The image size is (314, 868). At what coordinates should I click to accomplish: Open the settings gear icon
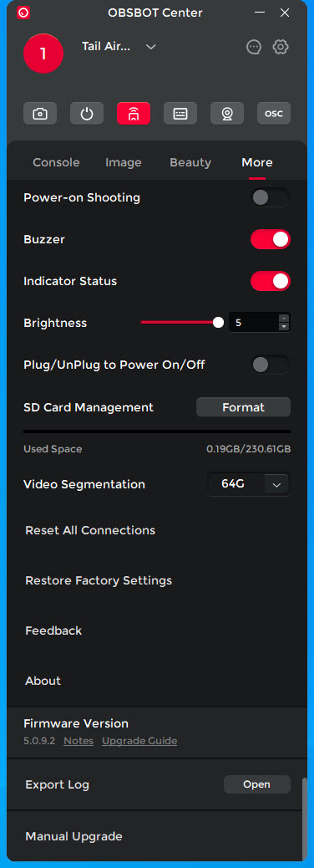coord(281,47)
